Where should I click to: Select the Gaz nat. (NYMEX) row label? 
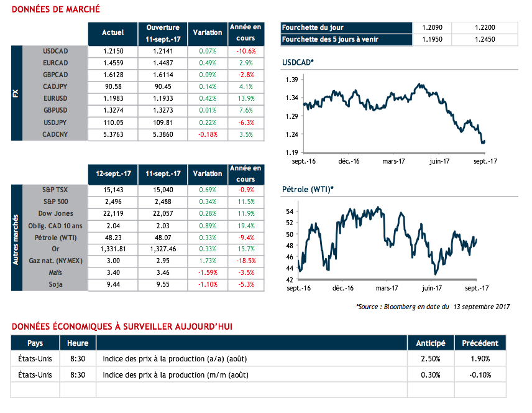coord(55,261)
